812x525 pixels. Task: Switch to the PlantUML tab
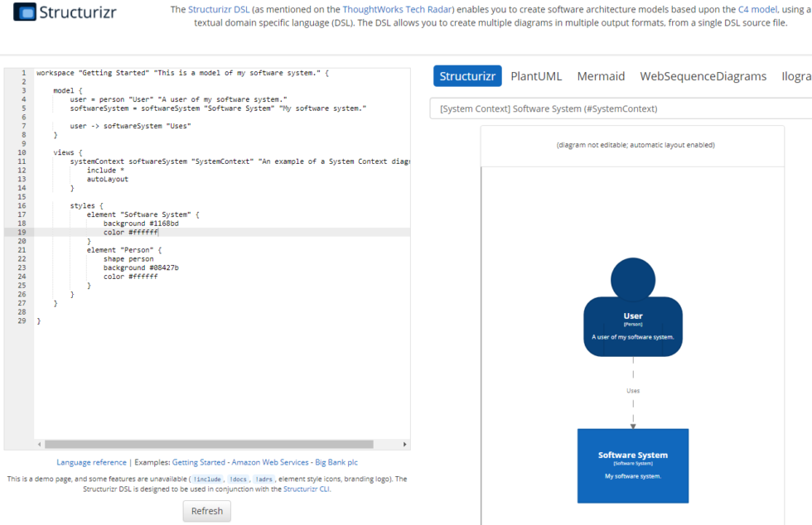tap(536, 76)
